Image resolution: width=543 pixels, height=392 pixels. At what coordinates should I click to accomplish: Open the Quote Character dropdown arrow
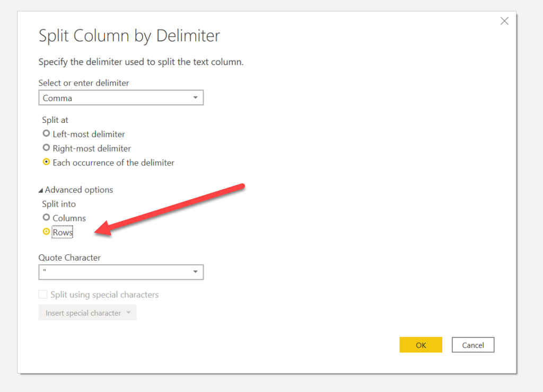pos(195,272)
